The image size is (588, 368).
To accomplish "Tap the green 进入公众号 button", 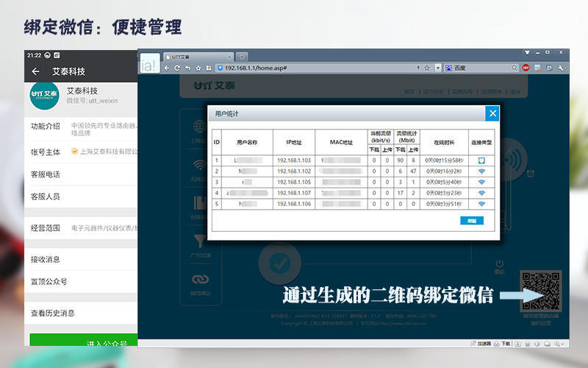I will coord(83,342).
